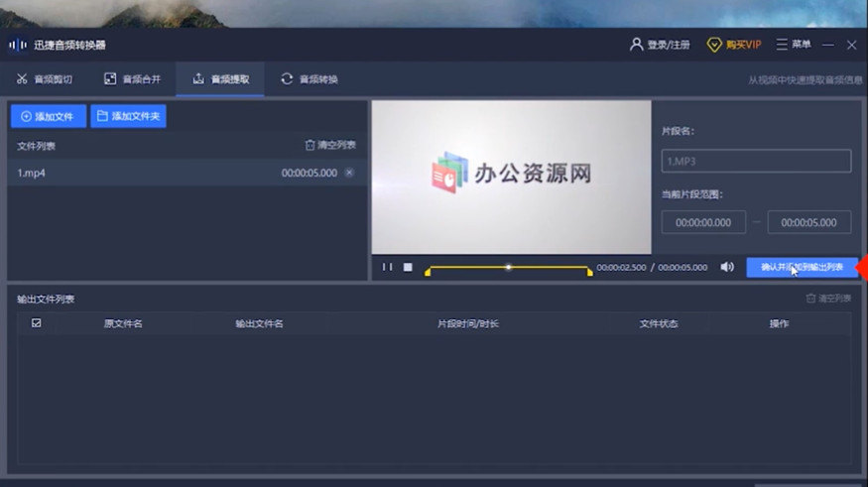868x487 pixels.
Task: Click the app logo in title bar
Action: coord(18,45)
